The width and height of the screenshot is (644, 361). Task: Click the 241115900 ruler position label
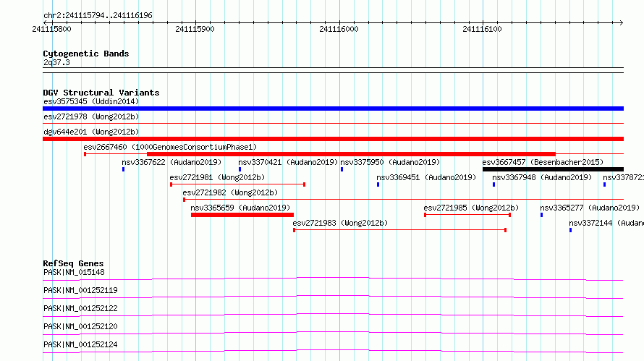tap(195, 29)
